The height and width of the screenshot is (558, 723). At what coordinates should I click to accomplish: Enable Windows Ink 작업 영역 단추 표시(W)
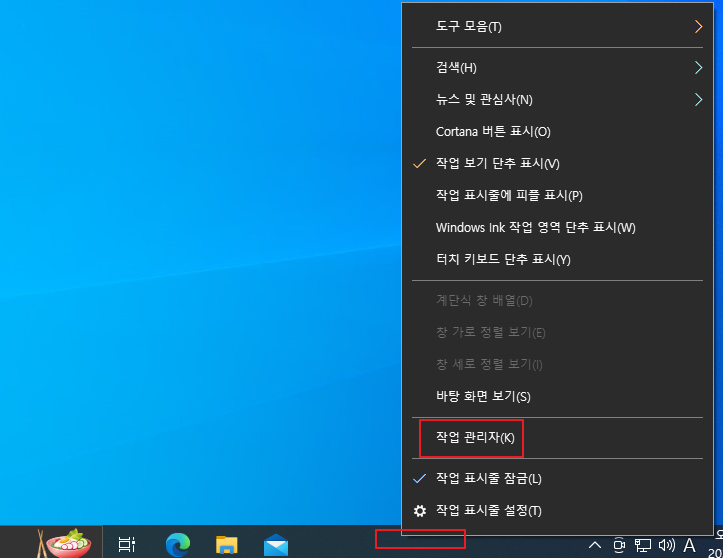[x=557, y=227]
